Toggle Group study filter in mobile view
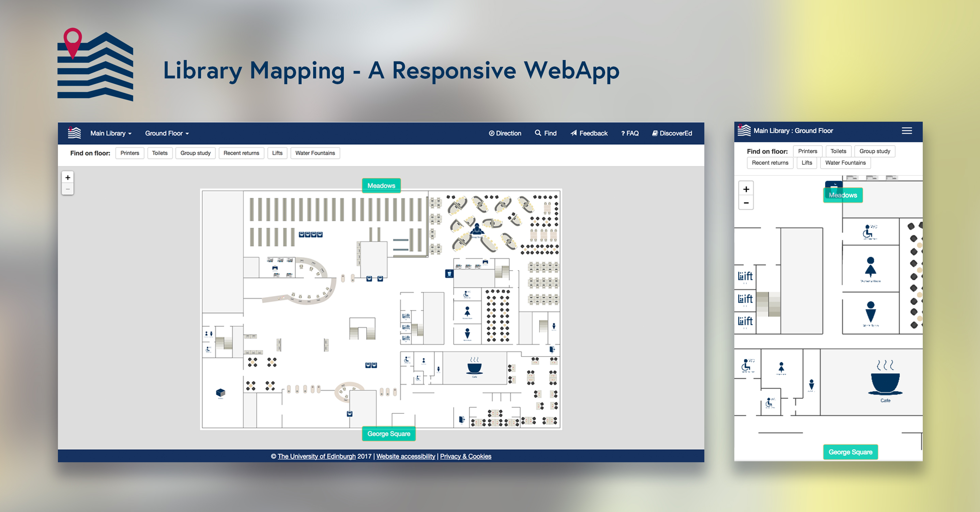980x512 pixels. [874, 151]
